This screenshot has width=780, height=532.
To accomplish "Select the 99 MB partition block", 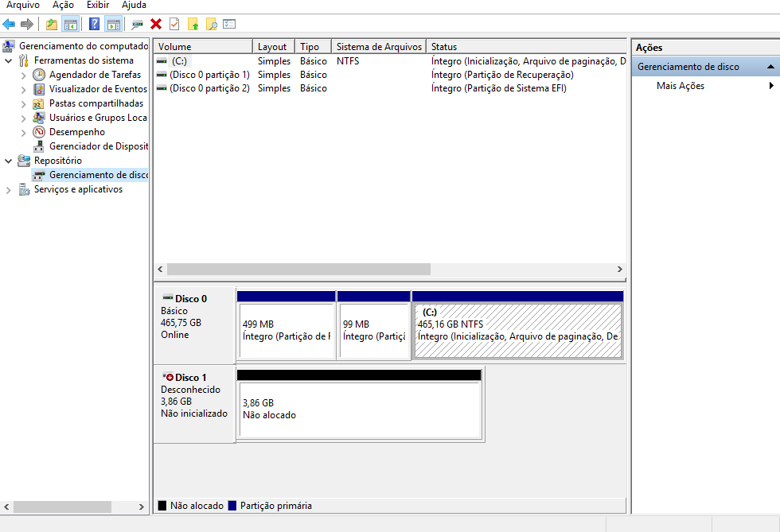I will pos(373,326).
